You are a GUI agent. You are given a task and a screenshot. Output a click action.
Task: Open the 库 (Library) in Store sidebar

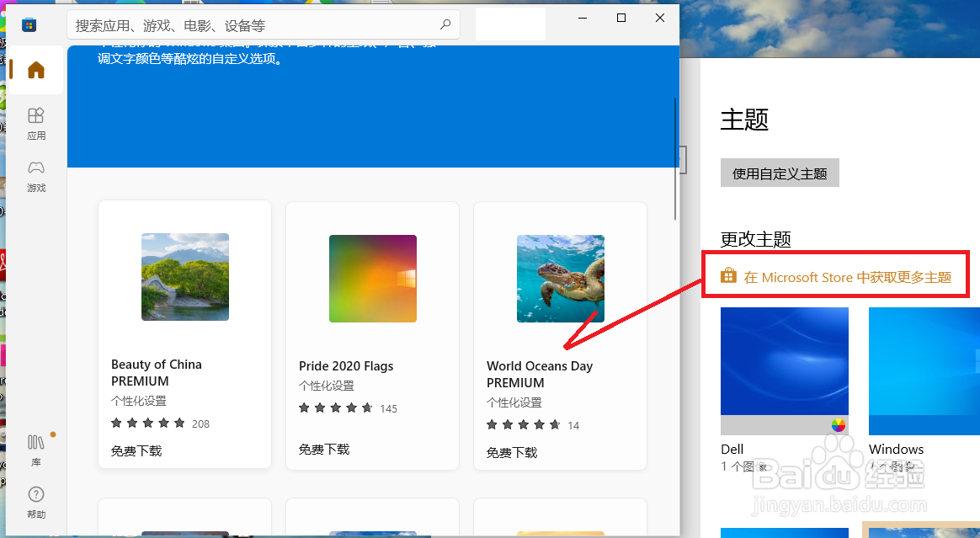(36, 450)
